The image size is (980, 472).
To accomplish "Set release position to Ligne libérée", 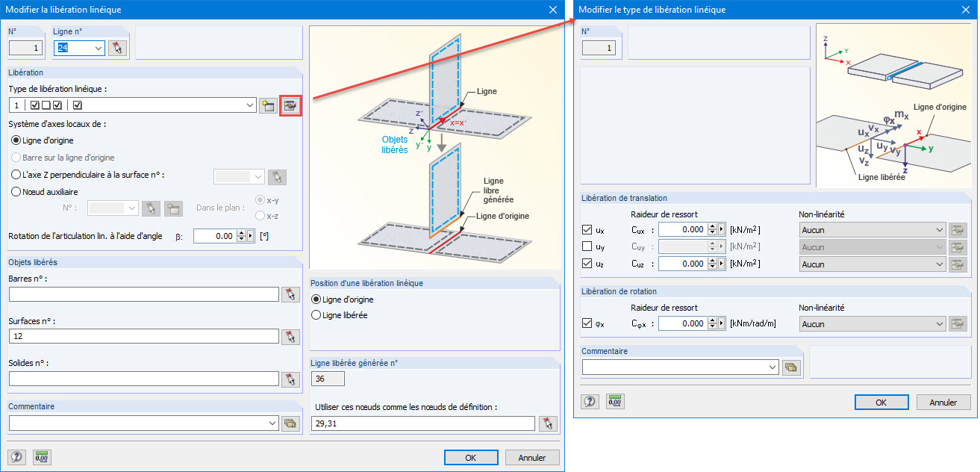I will [316, 315].
